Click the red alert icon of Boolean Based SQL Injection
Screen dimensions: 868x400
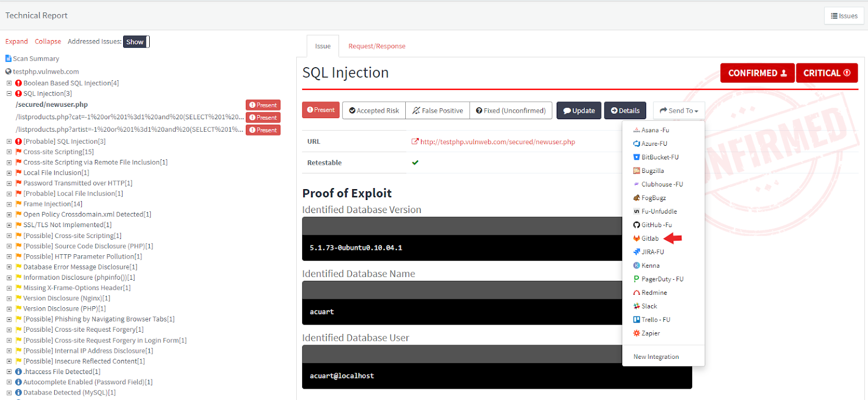pyautogui.click(x=18, y=83)
